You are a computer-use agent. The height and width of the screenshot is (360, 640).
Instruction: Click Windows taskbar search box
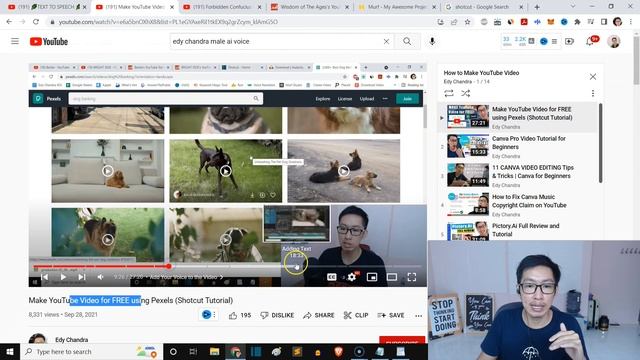91,351
